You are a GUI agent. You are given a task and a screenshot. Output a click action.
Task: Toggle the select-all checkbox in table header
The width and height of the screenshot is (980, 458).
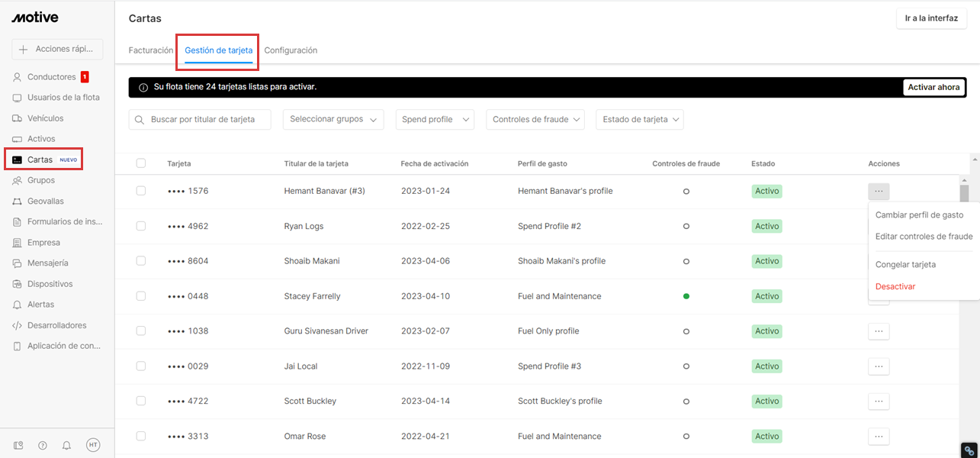141,163
